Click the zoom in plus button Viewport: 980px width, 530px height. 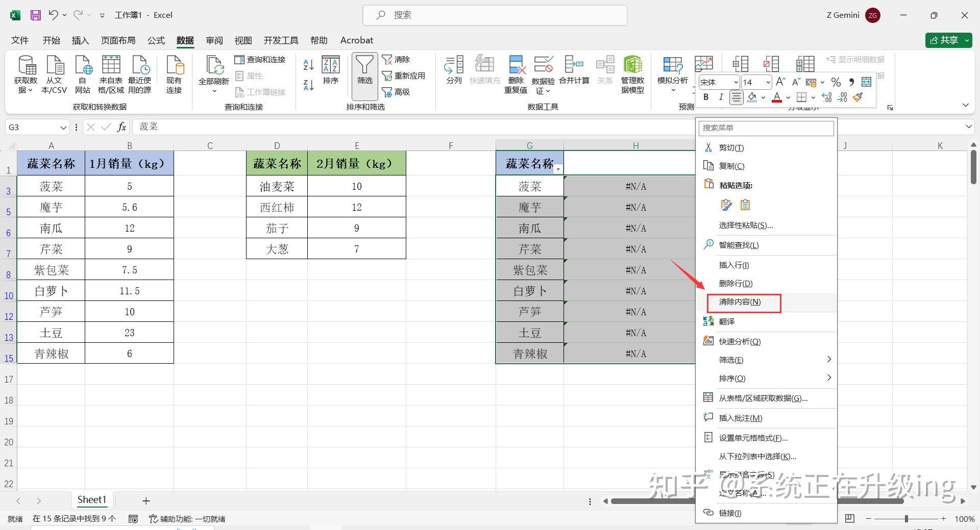pyautogui.click(x=943, y=519)
